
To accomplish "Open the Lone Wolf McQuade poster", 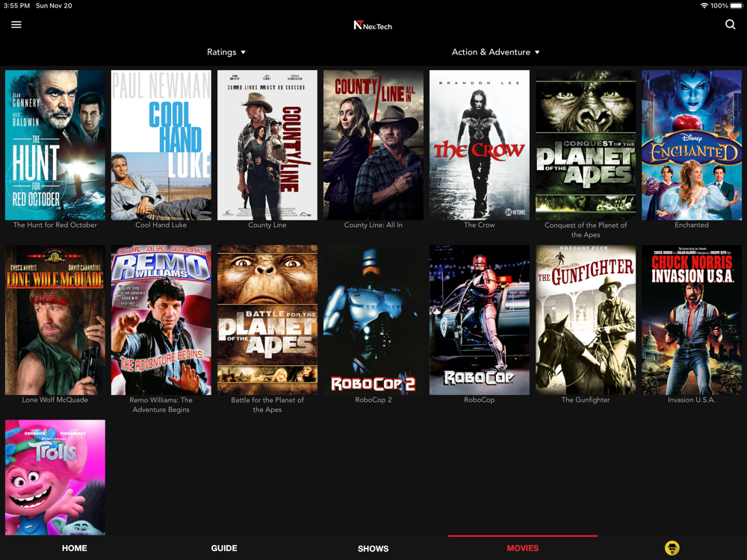I will coord(55,320).
